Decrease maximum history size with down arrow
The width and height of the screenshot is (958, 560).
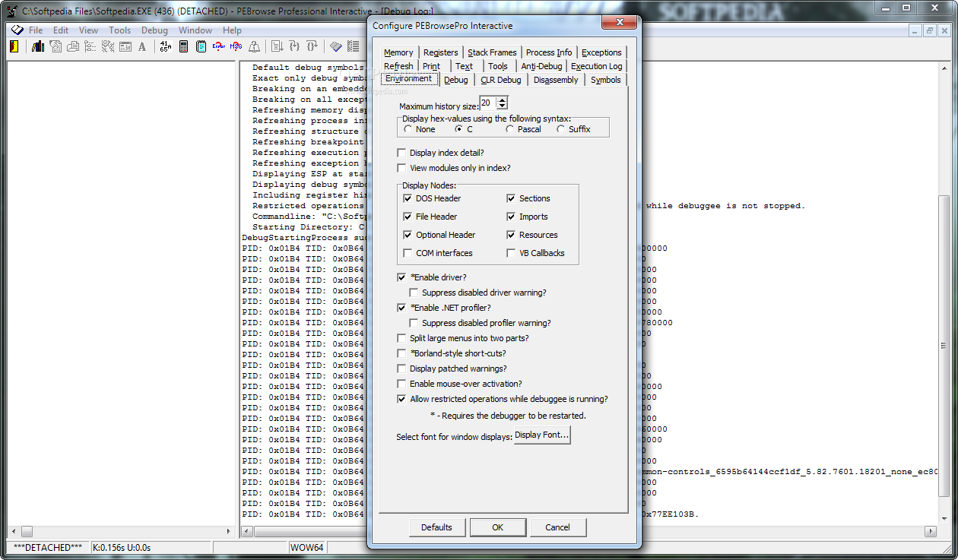tap(502, 106)
